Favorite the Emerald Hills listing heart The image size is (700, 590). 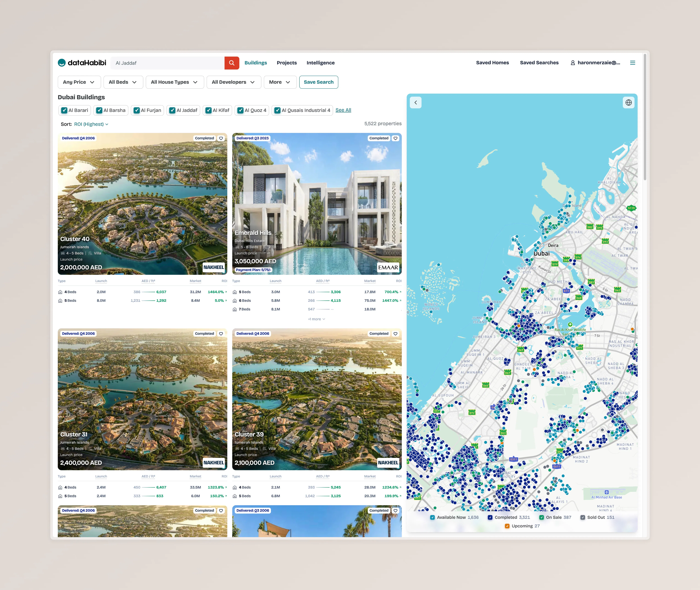click(395, 138)
